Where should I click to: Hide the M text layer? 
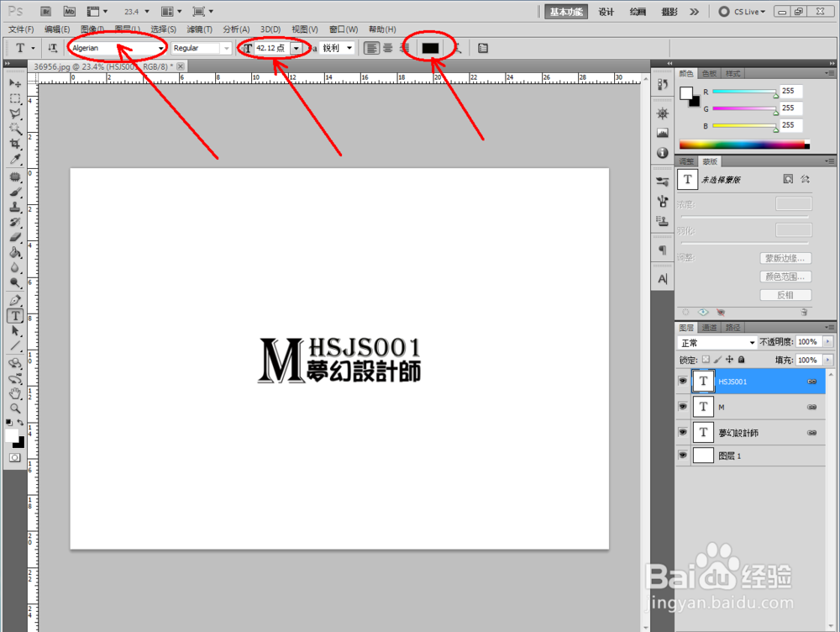click(x=682, y=407)
